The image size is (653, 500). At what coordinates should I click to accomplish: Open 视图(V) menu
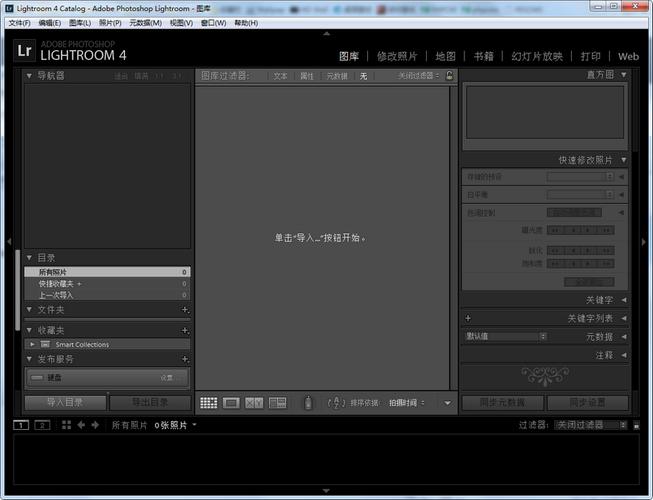181,23
